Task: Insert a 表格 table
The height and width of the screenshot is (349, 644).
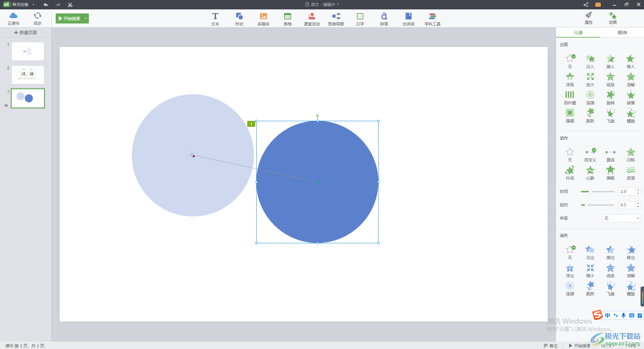Action: point(287,19)
